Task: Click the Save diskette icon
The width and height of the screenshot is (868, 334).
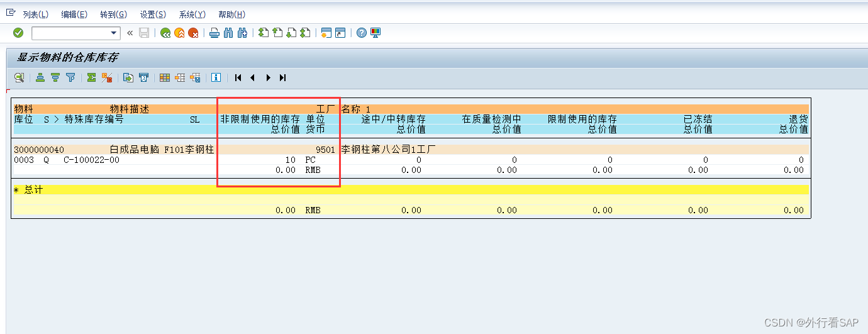Action: point(144,33)
